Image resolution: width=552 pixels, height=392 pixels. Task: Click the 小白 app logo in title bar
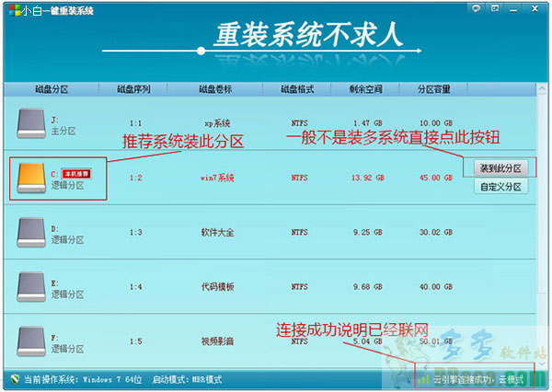click(x=15, y=10)
